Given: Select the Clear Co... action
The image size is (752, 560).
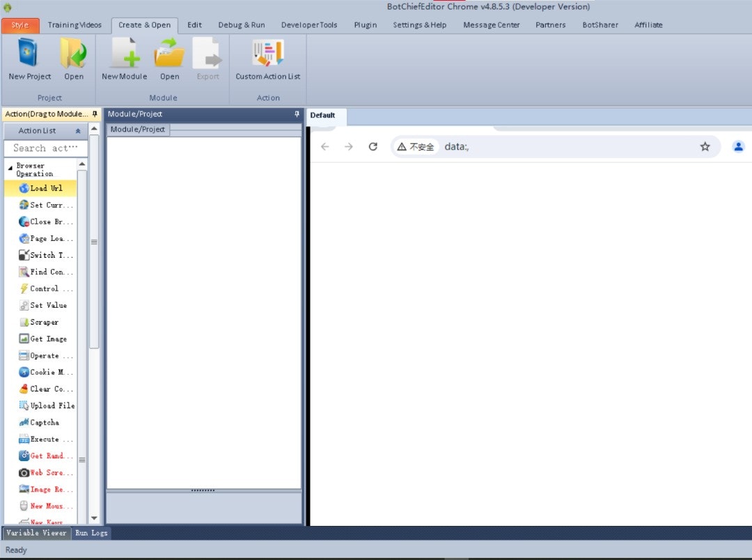Looking at the screenshot, I should tap(45, 389).
